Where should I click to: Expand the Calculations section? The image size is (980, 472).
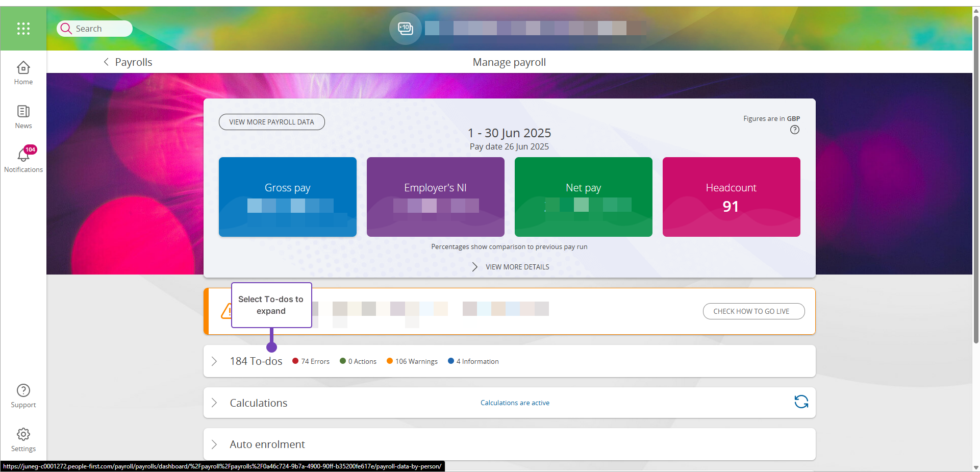[214, 403]
